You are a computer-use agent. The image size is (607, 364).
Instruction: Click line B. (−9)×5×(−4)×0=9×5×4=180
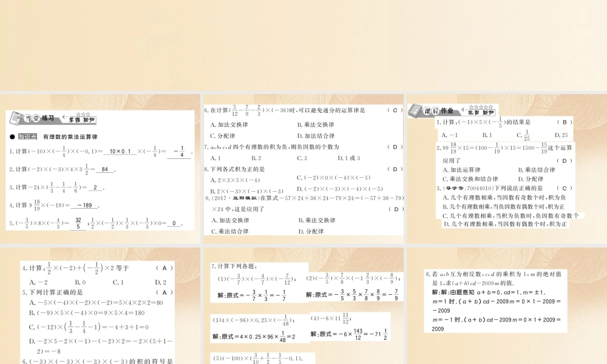tap(87, 312)
